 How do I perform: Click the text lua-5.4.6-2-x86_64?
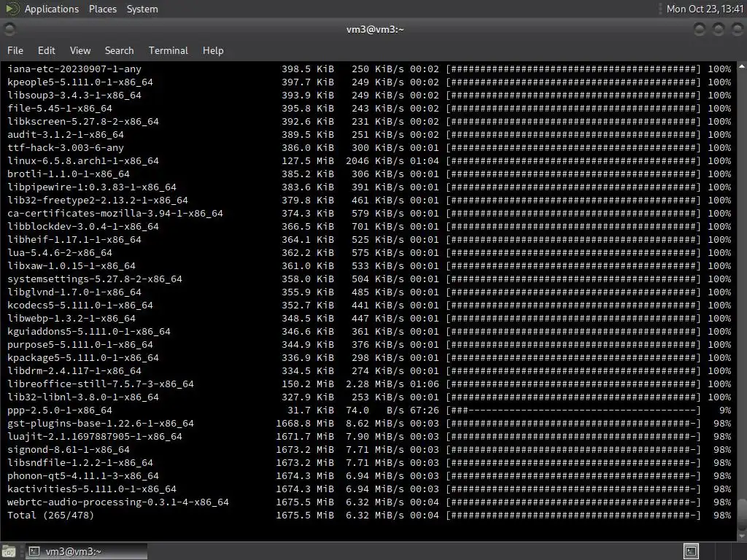pos(60,253)
